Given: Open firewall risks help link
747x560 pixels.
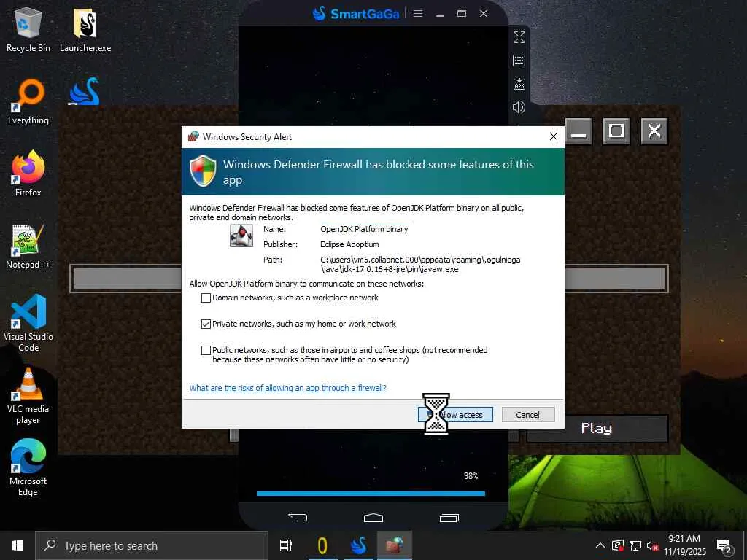Looking at the screenshot, I should pos(287,388).
